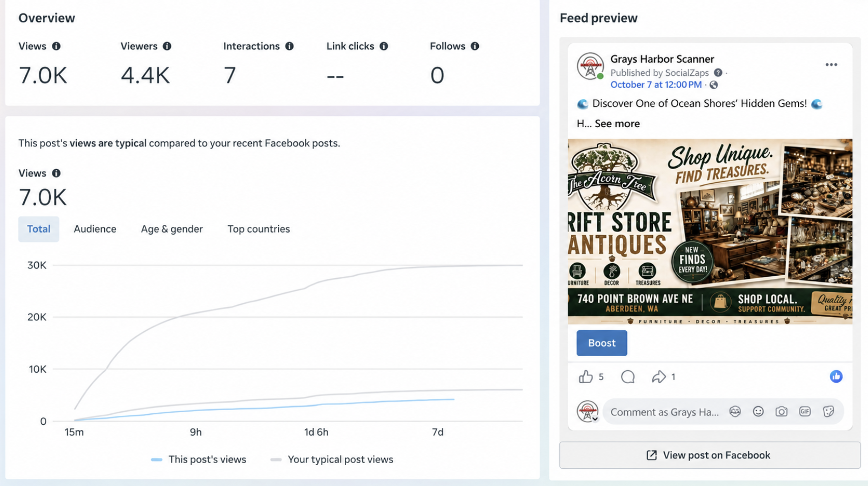Image resolution: width=868 pixels, height=486 pixels.
Task: Click the Feed preview heading
Action: click(x=598, y=18)
